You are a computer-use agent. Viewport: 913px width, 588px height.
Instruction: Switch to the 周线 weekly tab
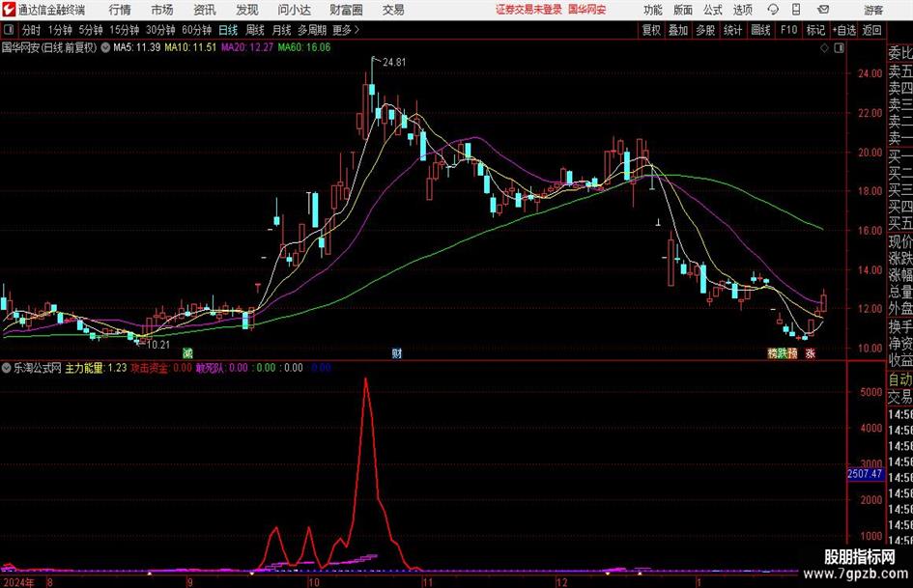(255, 30)
